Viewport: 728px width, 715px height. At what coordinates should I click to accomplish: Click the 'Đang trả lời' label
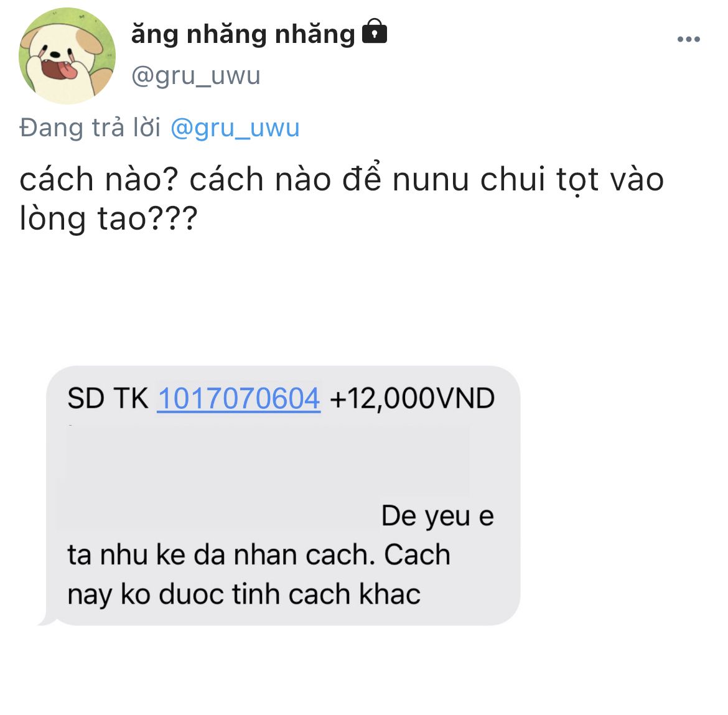90,127
